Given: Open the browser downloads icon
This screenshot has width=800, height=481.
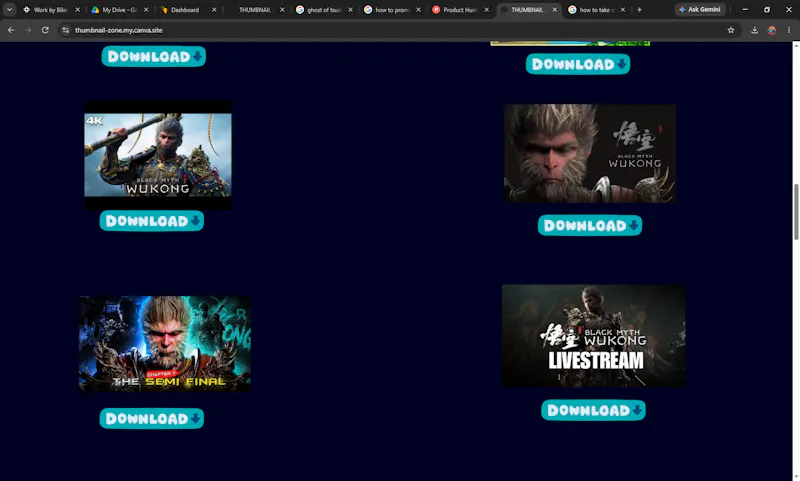Looking at the screenshot, I should coord(755,30).
